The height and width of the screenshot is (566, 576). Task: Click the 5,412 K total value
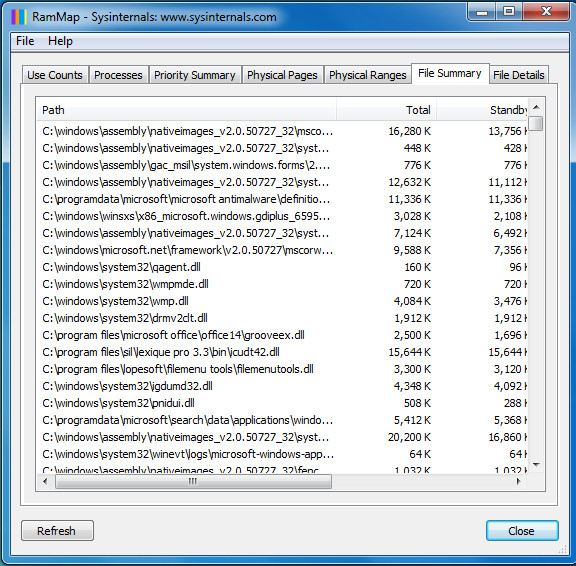coord(412,420)
